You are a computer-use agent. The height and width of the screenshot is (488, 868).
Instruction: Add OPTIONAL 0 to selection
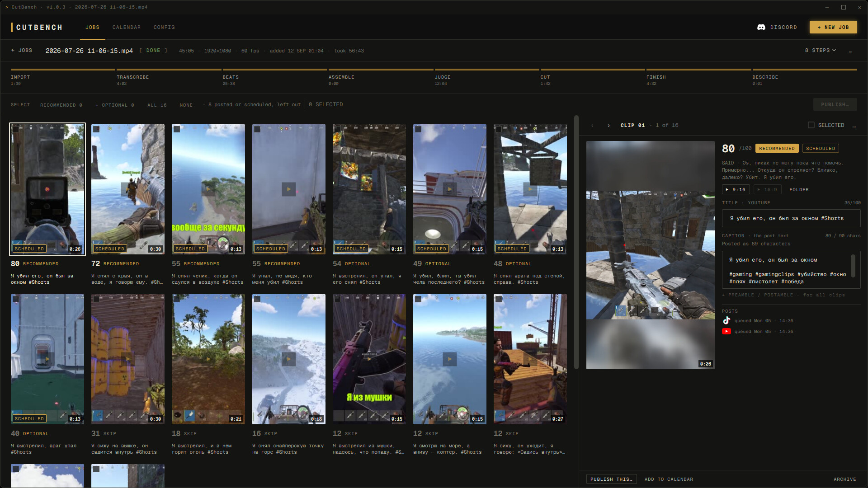[115, 105]
